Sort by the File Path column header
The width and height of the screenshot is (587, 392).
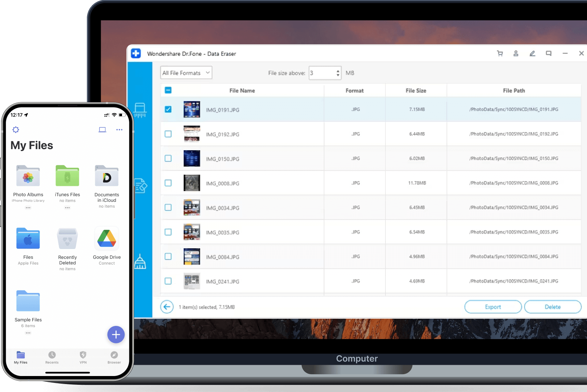514,91
